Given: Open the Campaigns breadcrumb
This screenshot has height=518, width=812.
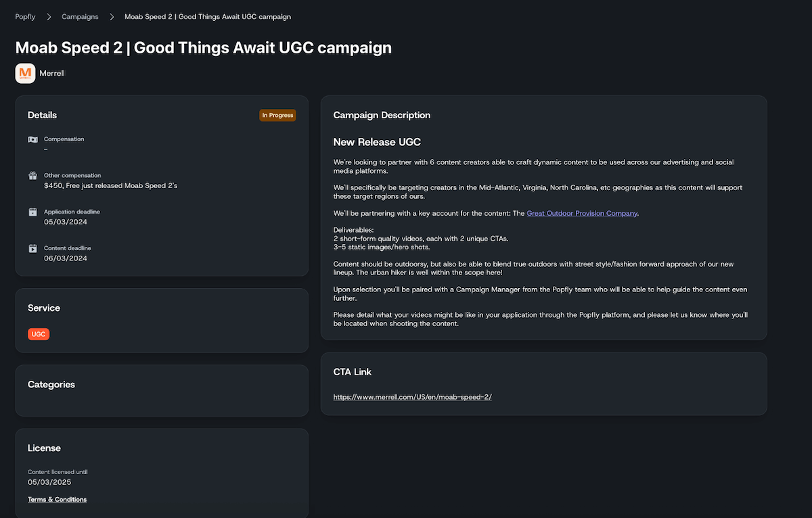Looking at the screenshot, I should coord(80,16).
